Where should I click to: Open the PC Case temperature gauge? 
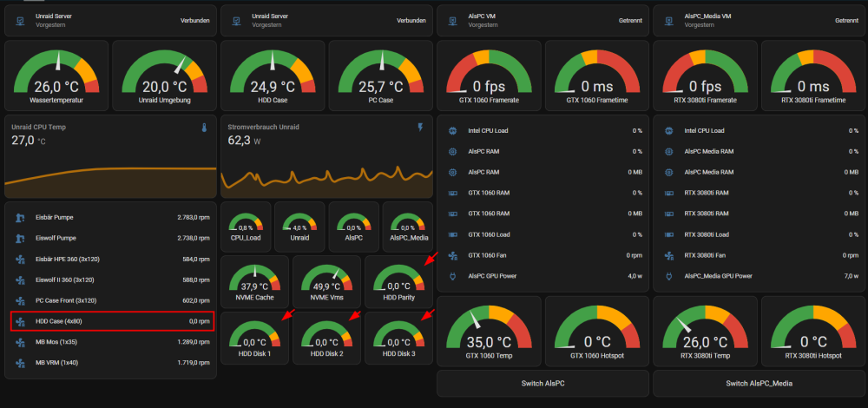pos(381,76)
